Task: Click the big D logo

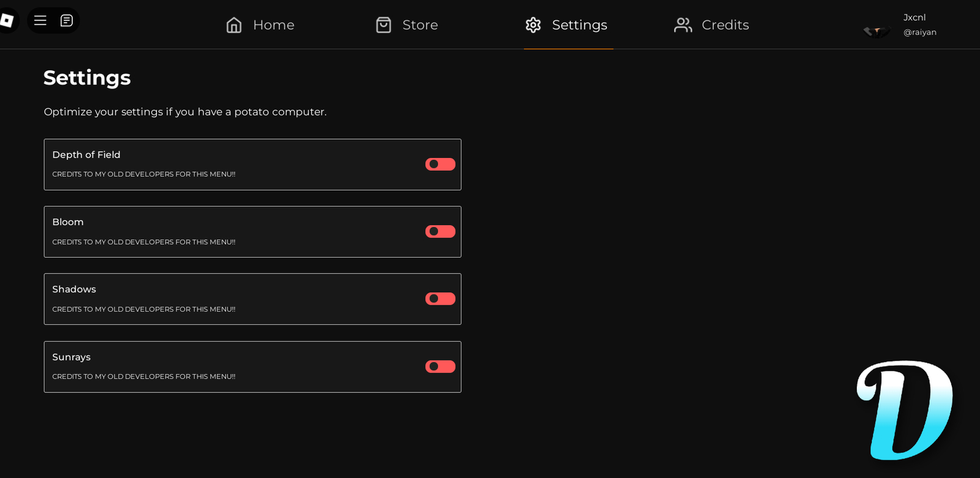Action: pos(905,410)
